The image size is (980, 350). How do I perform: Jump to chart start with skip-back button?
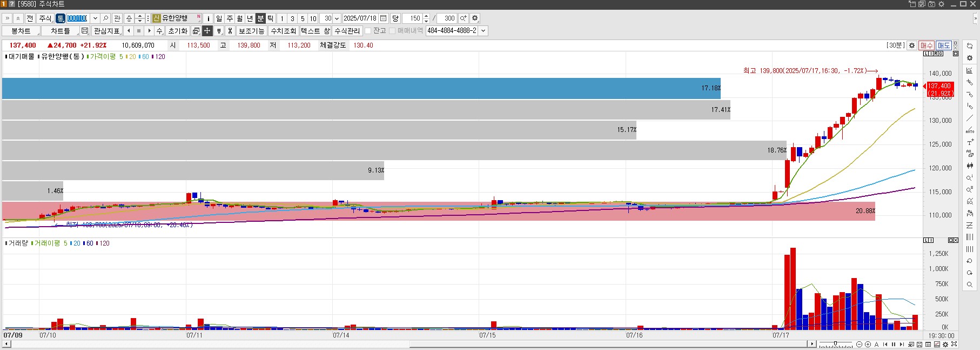coord(885,345)
